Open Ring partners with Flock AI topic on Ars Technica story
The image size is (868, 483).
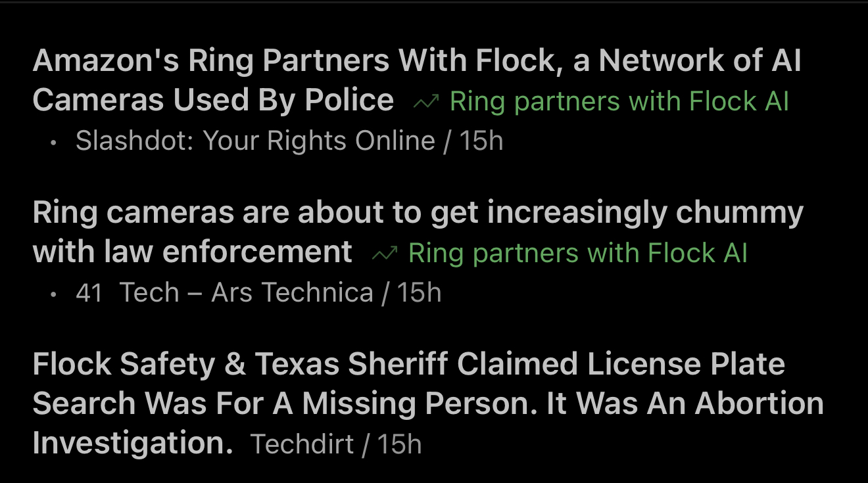pyautogui.click(x=577, y=254)
